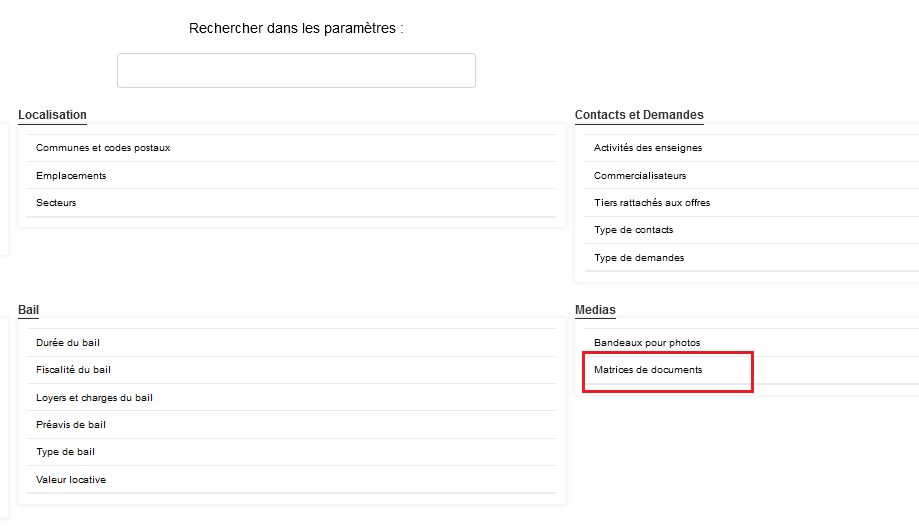Open Communes et codes postaux settings
The height and width of the screenshot is (530, 919).
[103, 148]
